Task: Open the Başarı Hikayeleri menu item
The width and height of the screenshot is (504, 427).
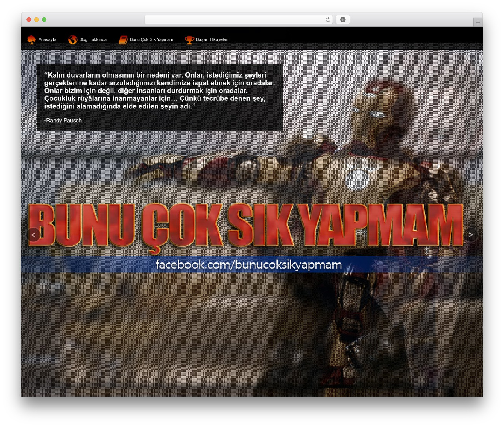Action: 212,39
